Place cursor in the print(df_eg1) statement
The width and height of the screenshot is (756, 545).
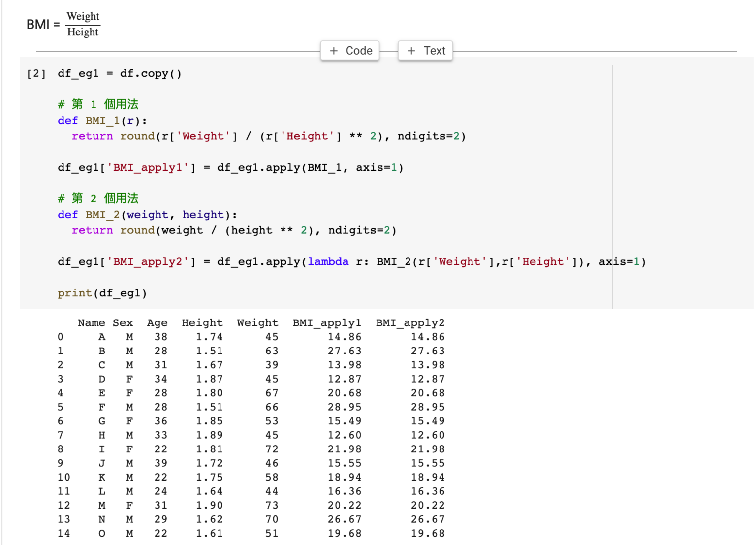(102, 293)
